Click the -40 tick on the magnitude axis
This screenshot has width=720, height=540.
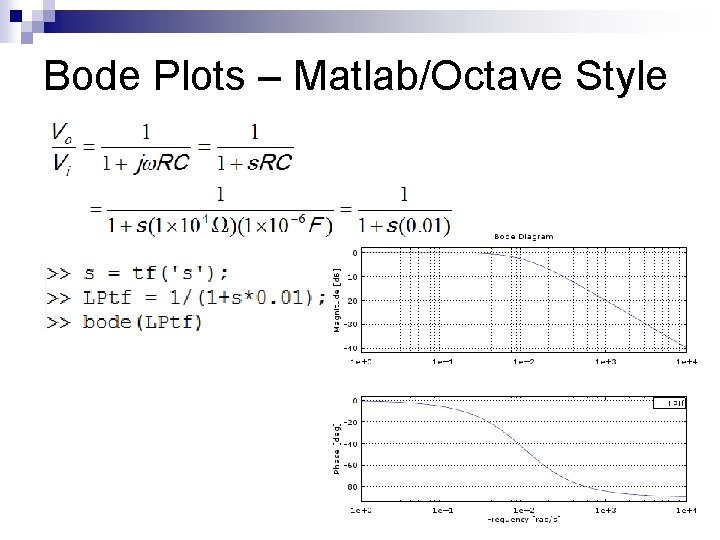350,348
